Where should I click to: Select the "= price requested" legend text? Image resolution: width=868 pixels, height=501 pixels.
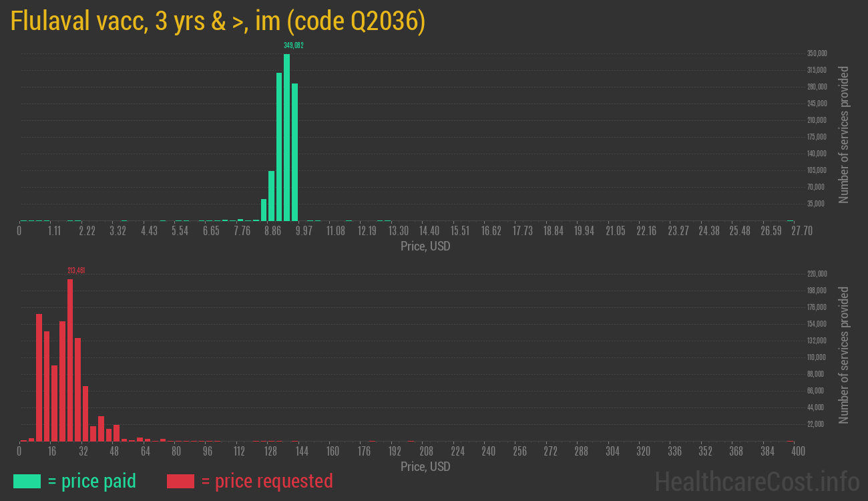tap(266, 481)
